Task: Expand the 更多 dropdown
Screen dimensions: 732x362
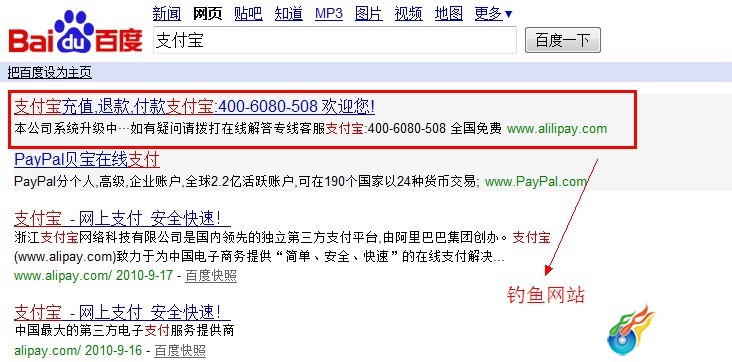Action: click(493, 14)
